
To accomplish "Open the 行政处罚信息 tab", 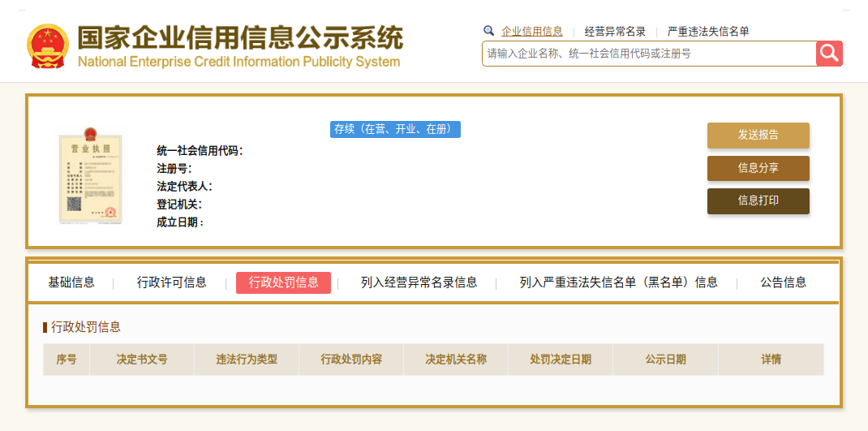I will click(x=283, y=282).
